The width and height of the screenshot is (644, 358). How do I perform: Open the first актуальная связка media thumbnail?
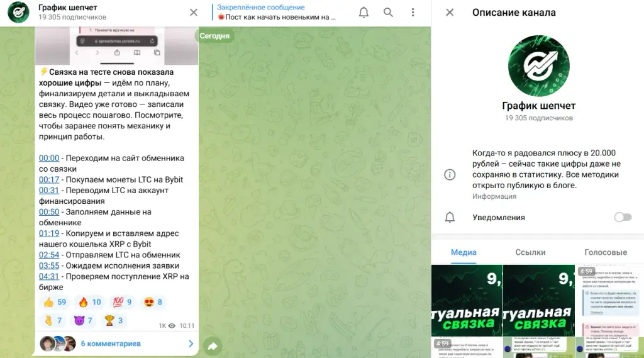point(467,301)
